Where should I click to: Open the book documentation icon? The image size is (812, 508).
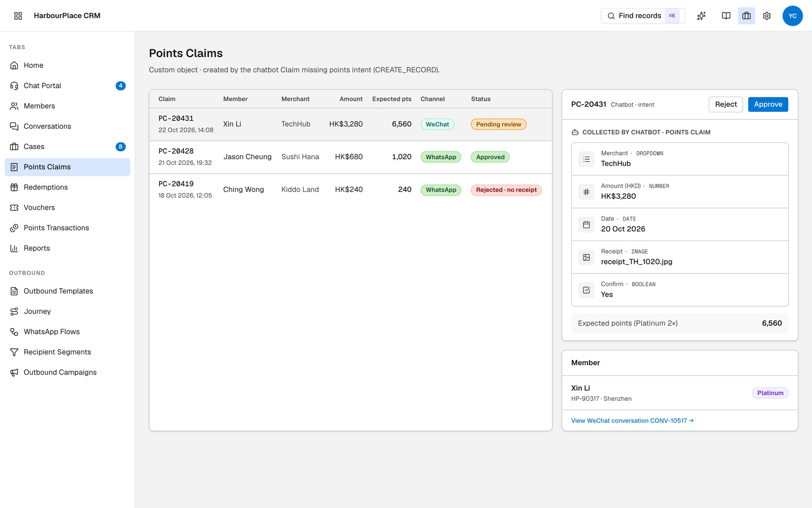coord(726,16)
